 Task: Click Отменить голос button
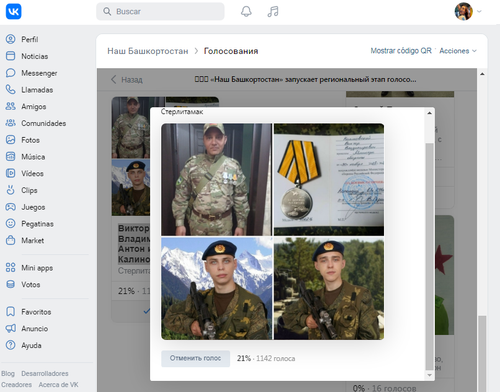click(195, 358)
